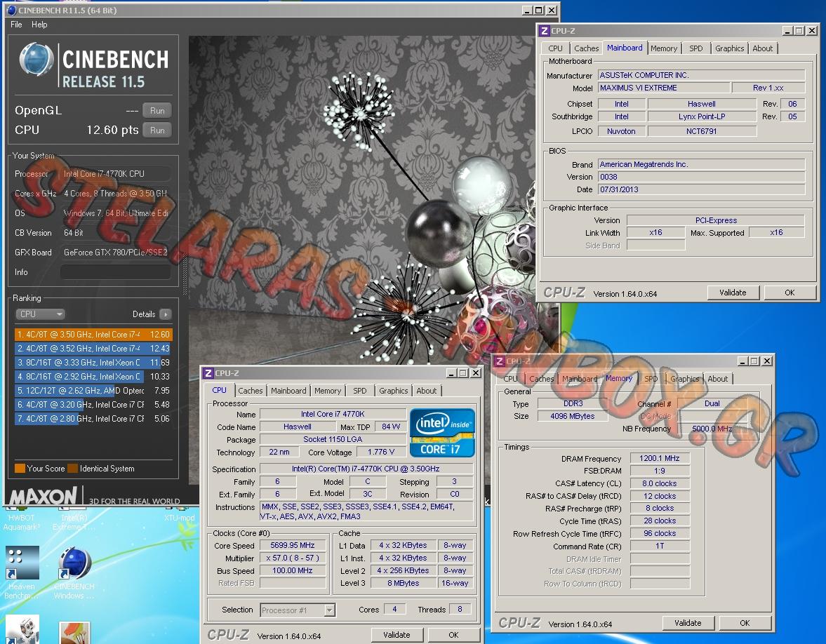
Task: Switch to Memory tab in bottom CPU-Z window
Action: coord(327,391)
